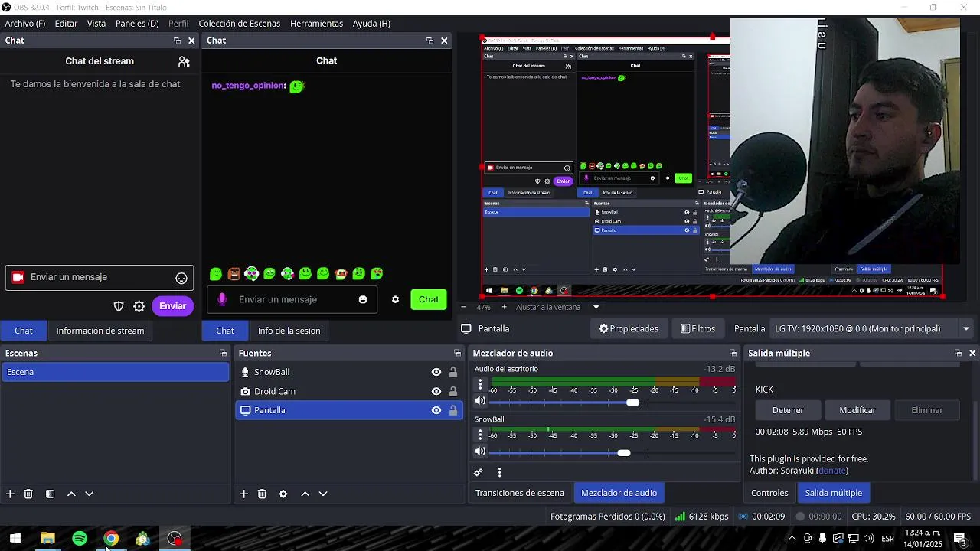This screenshot has width=980, height=551.
Task: Open advanced audio properties gears icon
Action: [x=479, y=472]
